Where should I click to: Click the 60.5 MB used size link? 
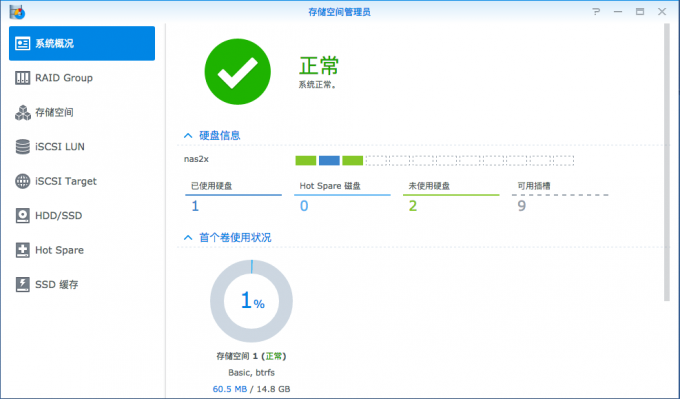229,389
